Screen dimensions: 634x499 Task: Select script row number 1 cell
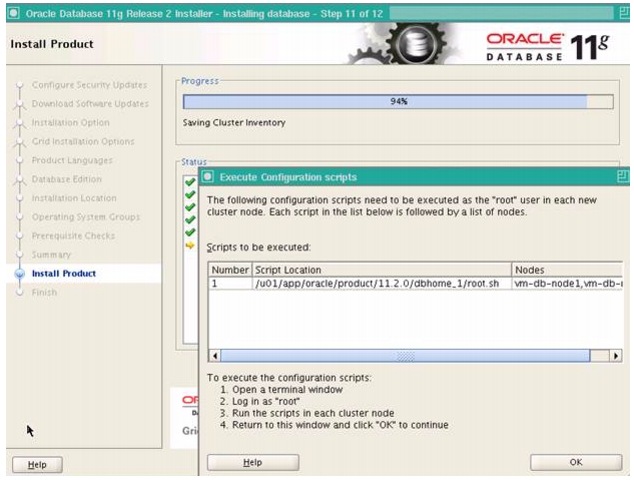click(x=230, y=283)
